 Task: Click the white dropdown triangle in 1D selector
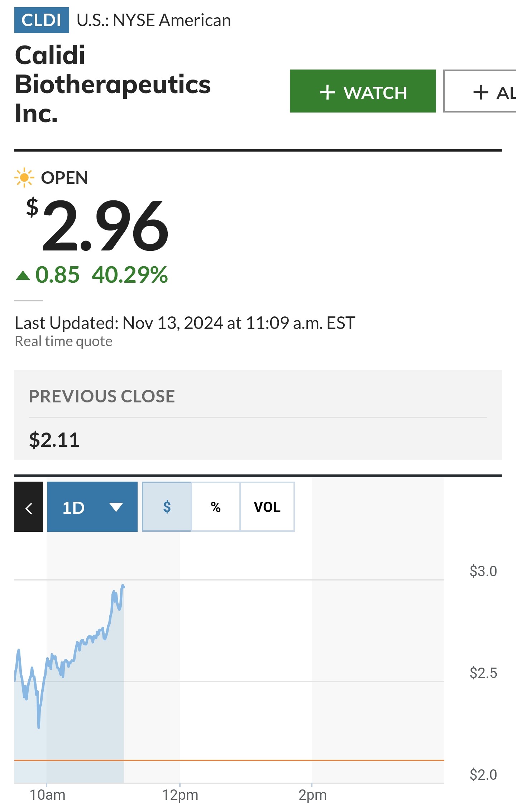116,507
